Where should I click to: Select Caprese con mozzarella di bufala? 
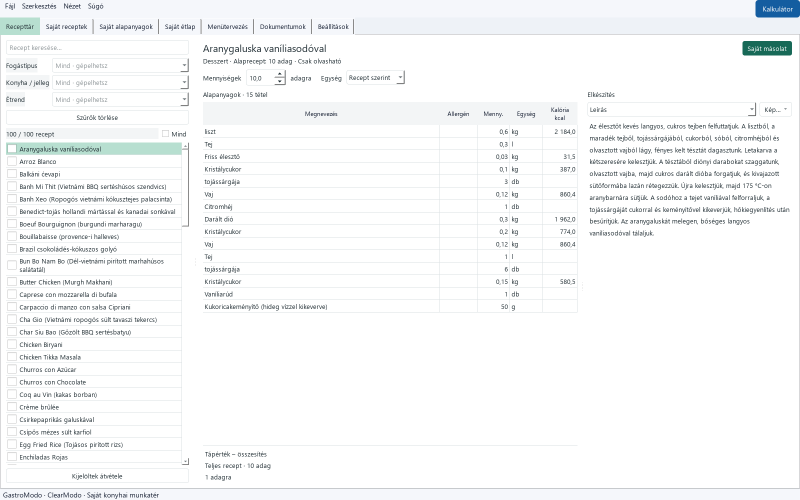pyautogui.click(x=94, y=294)
